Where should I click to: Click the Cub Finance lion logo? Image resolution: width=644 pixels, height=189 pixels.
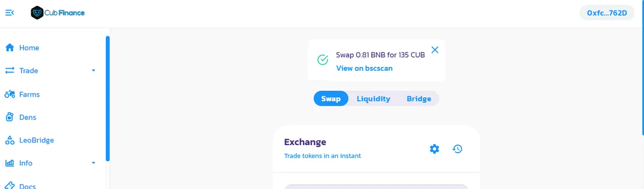tap(37, 13)
